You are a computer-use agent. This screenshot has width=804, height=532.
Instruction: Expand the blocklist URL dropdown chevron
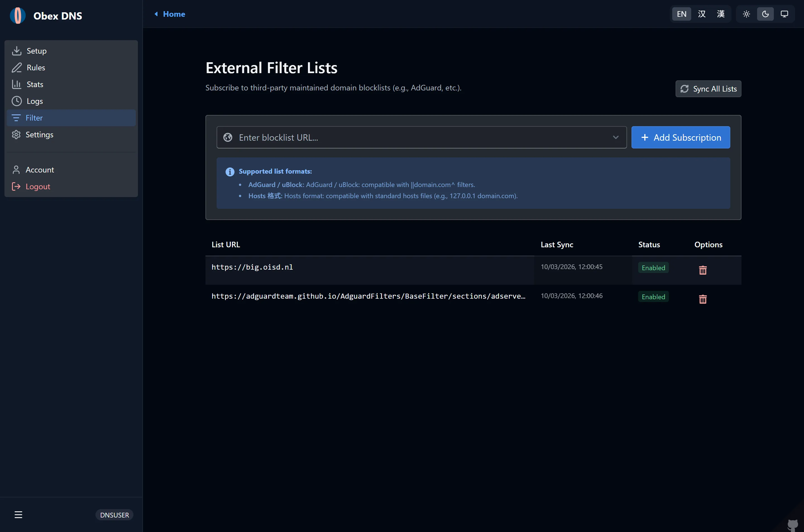pyautogui.click(x=615, y=137)
